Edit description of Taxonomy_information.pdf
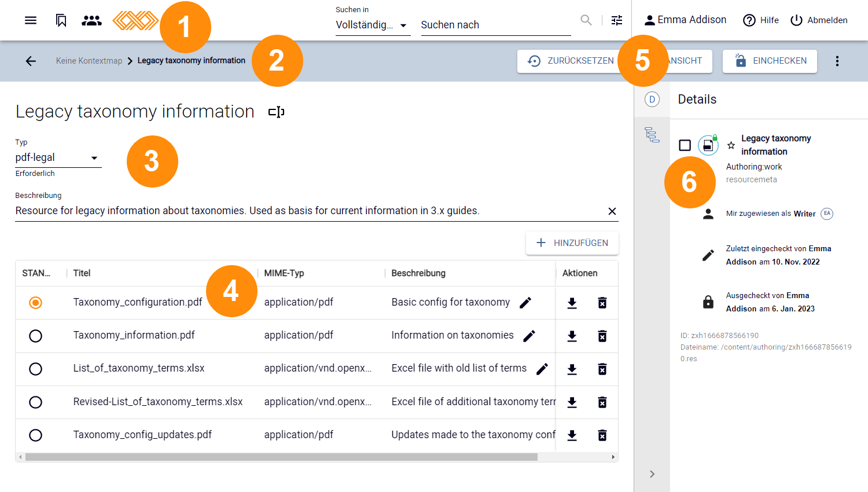 pyautogui.click(x=529, y=336)
